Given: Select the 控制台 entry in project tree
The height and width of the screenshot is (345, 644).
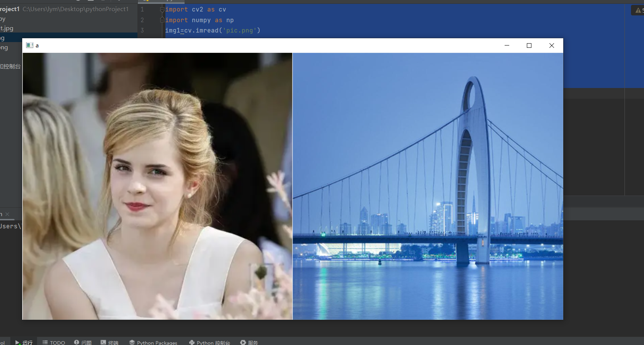Looking at the screenshot, I should [x=10, y=66].
